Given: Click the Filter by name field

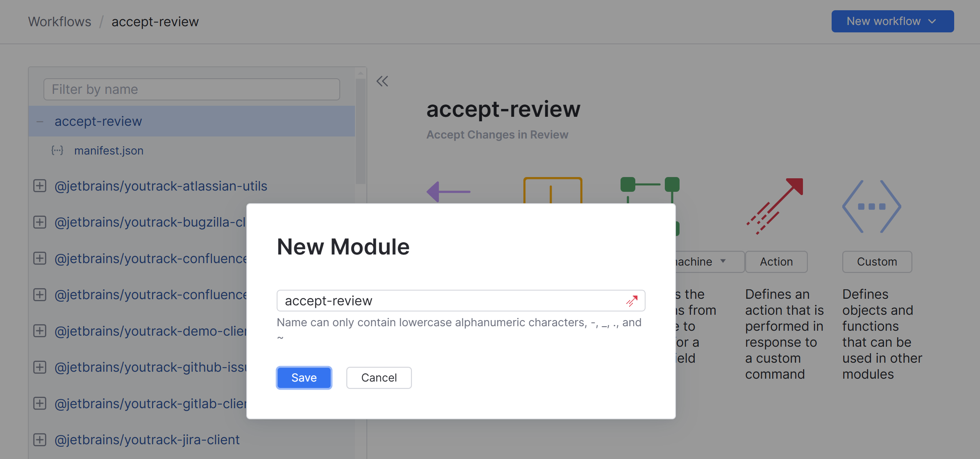Looking at the screenshot, I should (192, 89).
